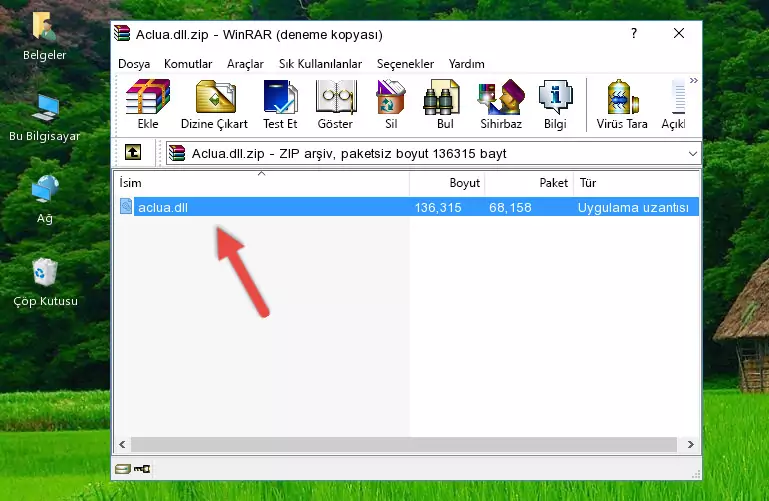Select the Belgeler desktop icon

45,37
